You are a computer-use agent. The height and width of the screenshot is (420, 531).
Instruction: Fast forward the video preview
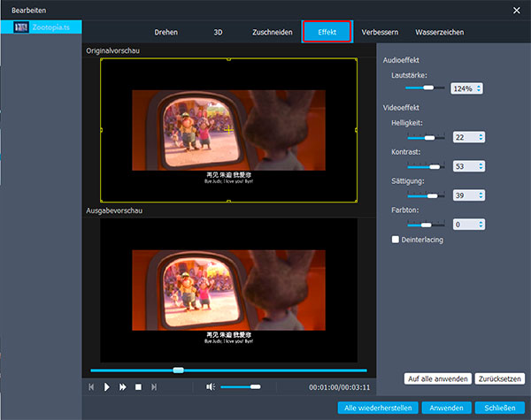click(123, 386)
